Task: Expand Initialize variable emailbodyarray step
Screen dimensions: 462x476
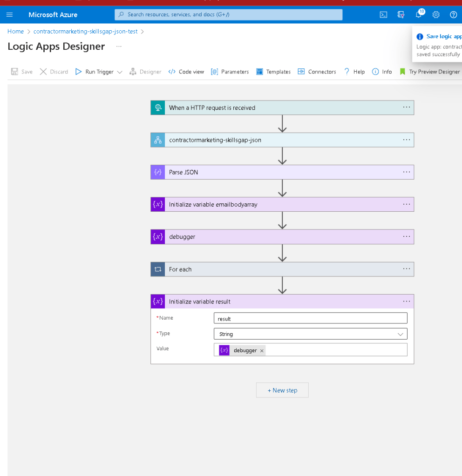Action: tap(282, 204)
